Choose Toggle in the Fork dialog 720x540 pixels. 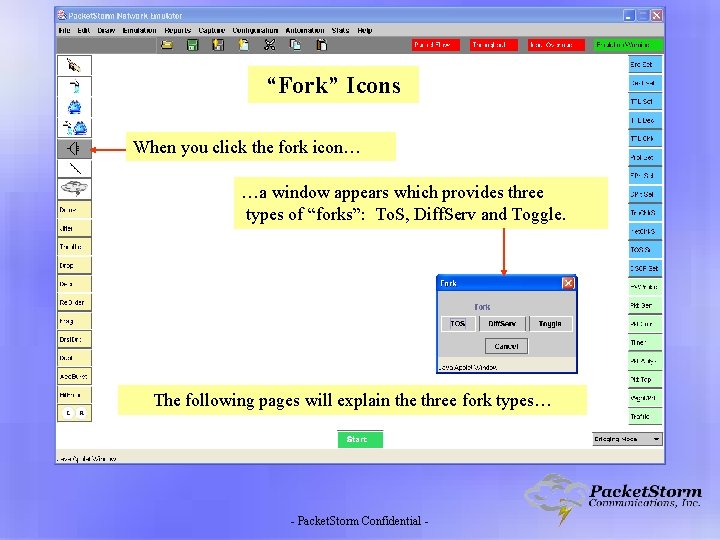(x=550, y=324)
